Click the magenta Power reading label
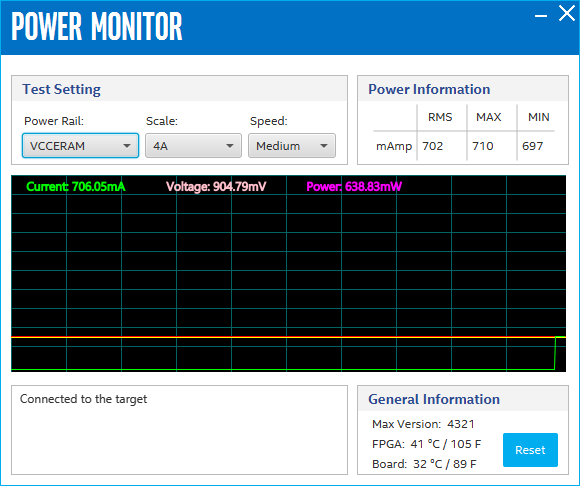Image resolution: width=580 pixels, height=486 pixels. [354, 186]
